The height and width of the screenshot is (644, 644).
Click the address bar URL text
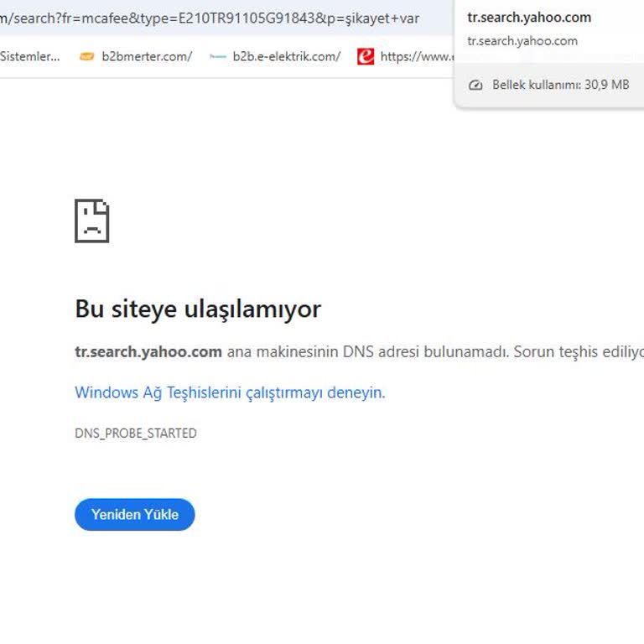point(210,18)
